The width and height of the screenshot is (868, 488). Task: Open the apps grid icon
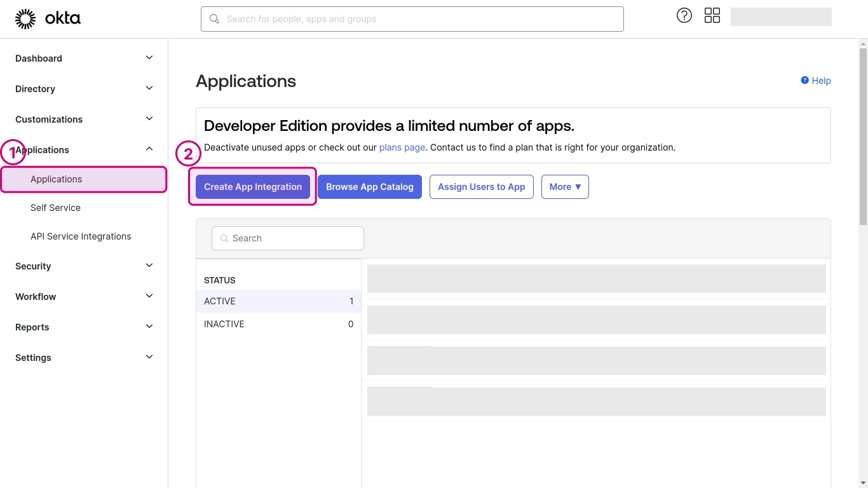pyautogui.click(x=712, y=16)
